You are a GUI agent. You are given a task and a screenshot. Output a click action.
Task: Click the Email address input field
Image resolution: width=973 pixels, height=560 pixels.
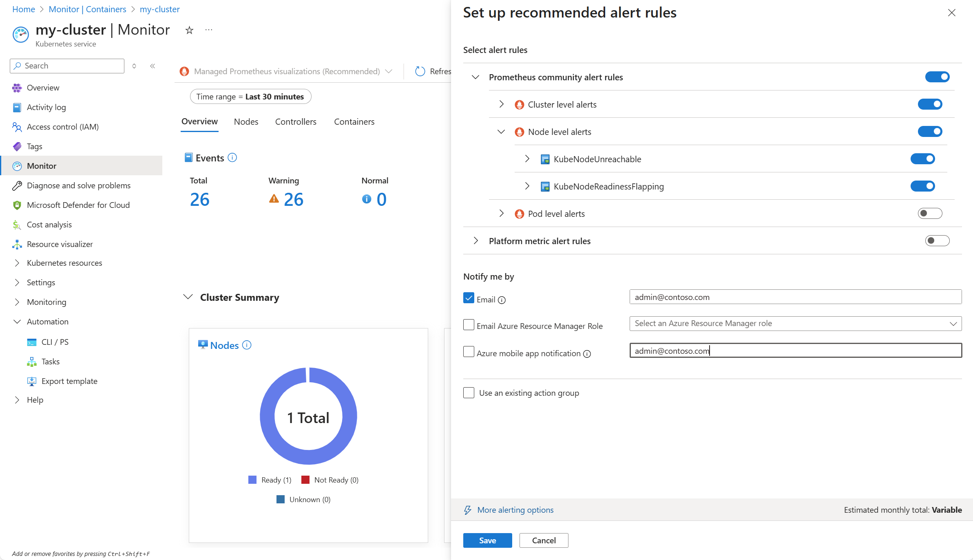[795, 297]
